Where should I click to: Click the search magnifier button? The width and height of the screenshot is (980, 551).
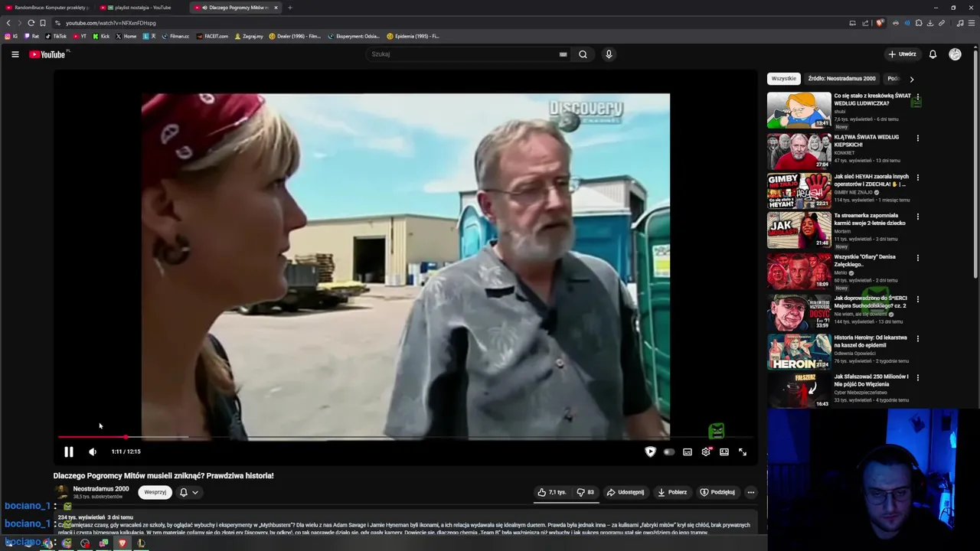point(583,54)
